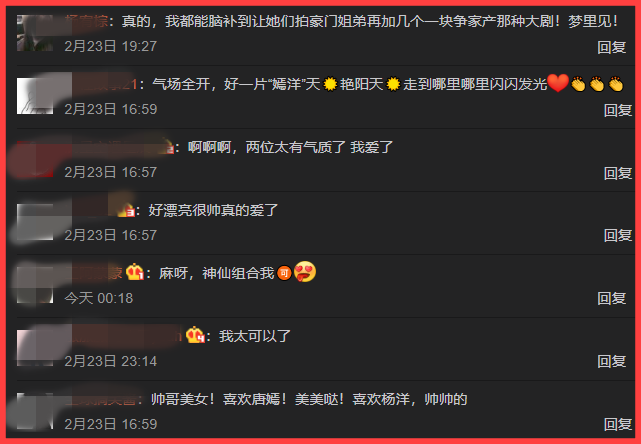The height and width of the screenshot is (444, 641).
Task: Reply to the 神仙组合 comment
Action: coord(612,298)
